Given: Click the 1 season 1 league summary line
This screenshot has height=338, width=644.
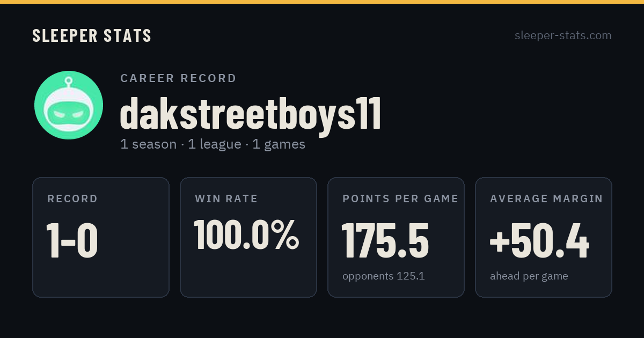Looking at the screenshot, I should click(213, 144).
